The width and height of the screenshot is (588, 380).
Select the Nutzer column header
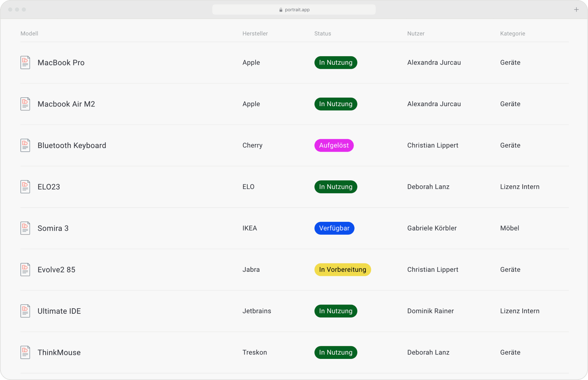click(x=416, y=33)
